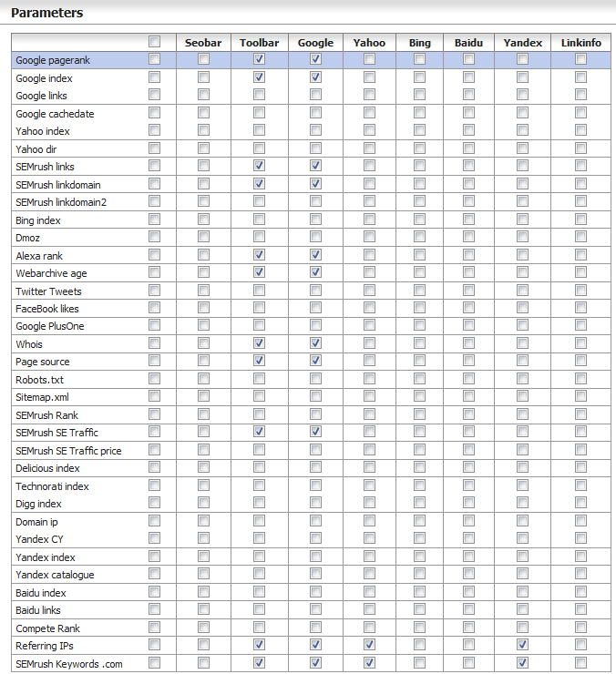Viewport: 616px width, 674px height.
Task: Tick Google column for Google PlusOne
Action: [315, 325]
